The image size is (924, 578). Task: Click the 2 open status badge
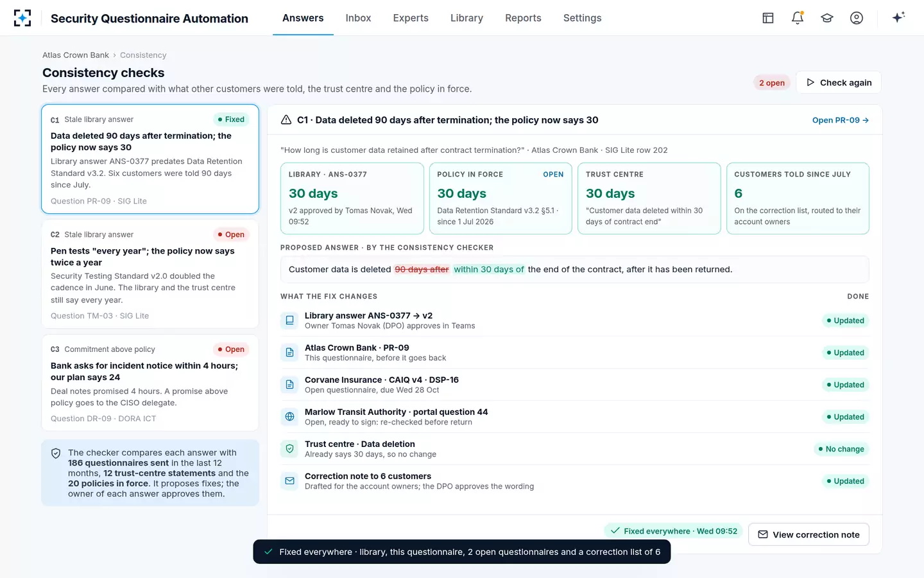coord(772,83)
